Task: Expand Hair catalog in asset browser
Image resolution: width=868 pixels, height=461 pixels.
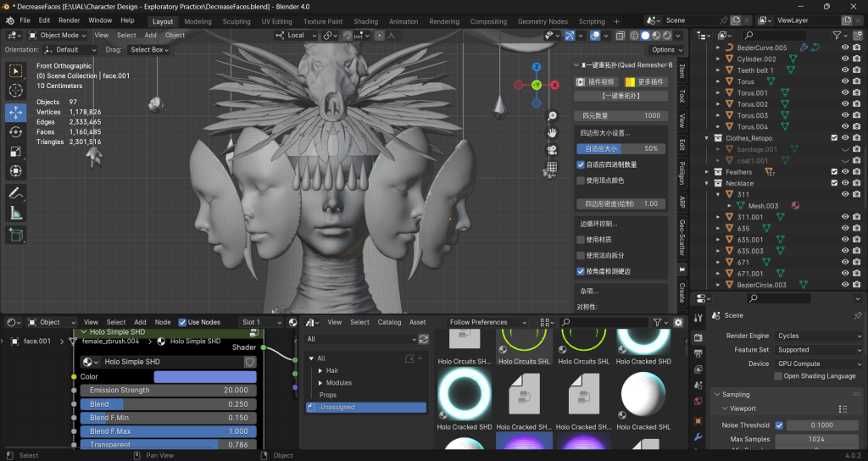Action: [320, 371]
